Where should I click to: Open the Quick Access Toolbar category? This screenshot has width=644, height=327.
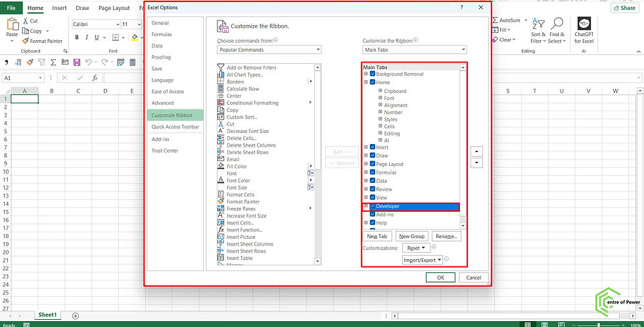175,127
